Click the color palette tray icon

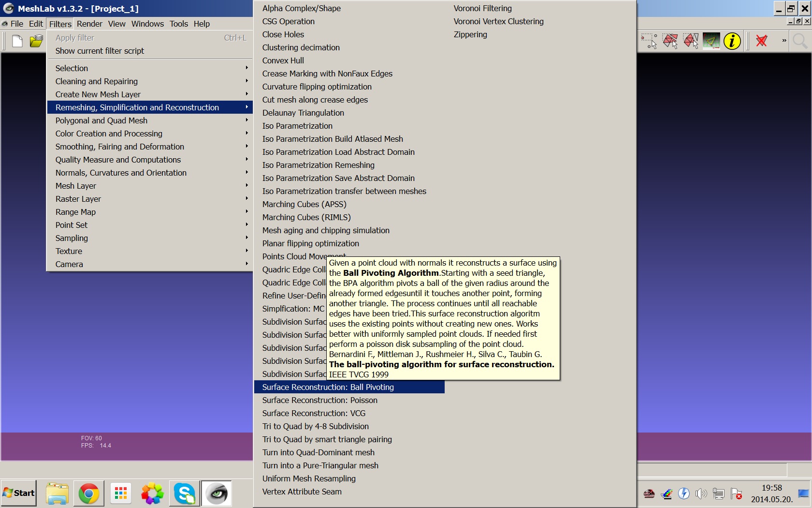(667, 493)
